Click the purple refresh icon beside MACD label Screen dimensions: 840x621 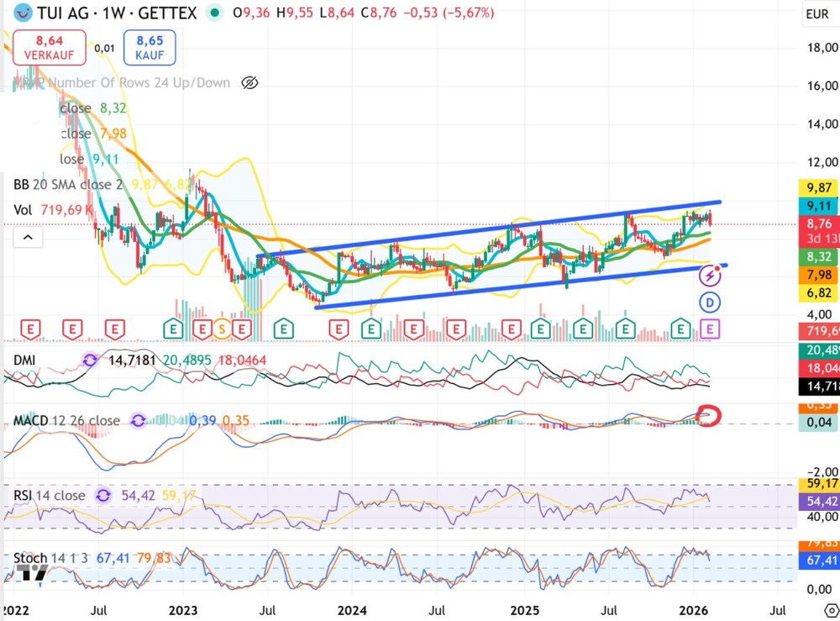(139, 420)
